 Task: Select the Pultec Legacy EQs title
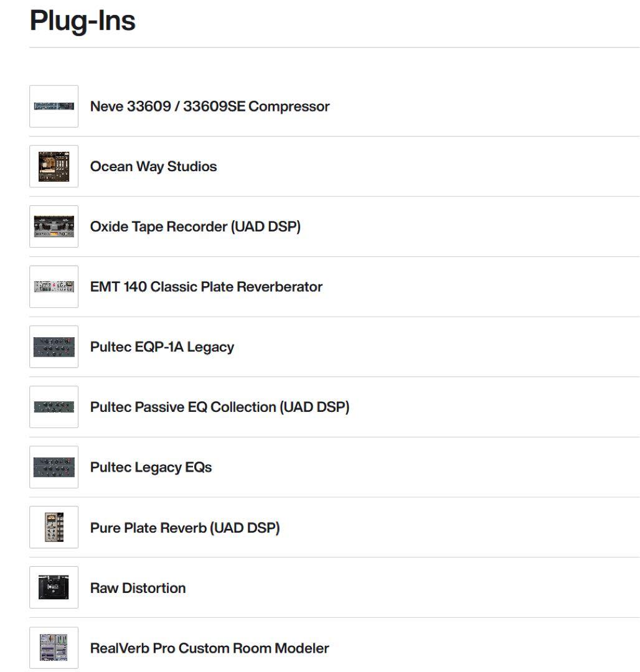pos(151,467)
